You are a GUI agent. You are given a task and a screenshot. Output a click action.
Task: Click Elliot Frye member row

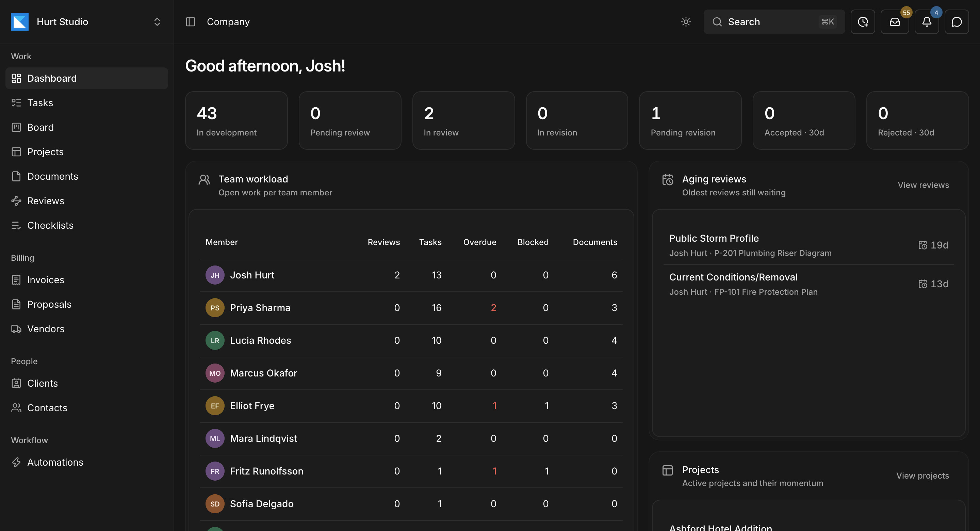click(x=411, y=406)
